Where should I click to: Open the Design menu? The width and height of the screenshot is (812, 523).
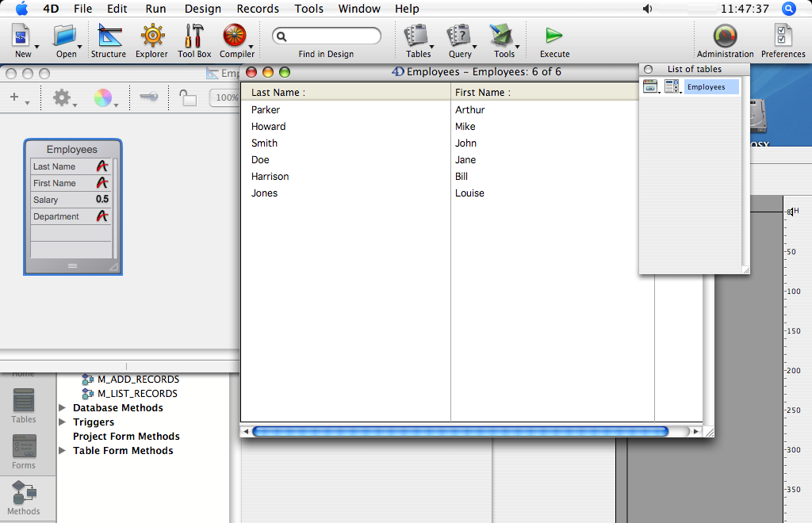[x=203, y=9]
